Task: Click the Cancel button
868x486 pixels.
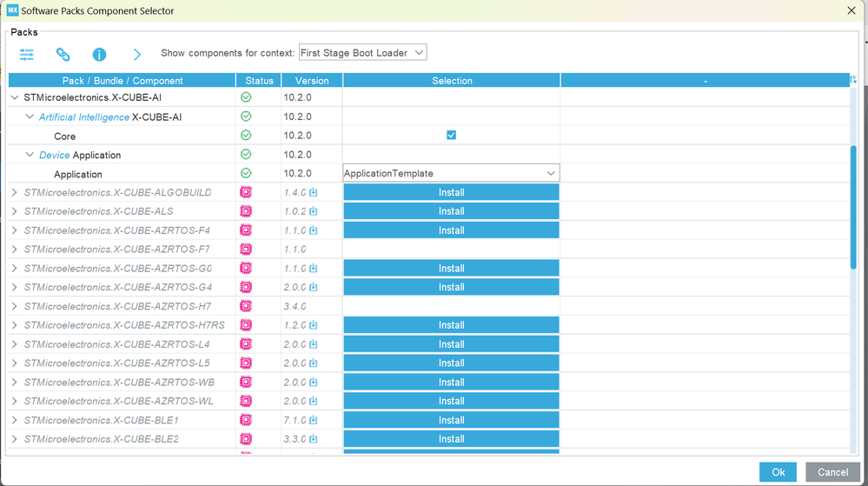Action: pos(832,472)
